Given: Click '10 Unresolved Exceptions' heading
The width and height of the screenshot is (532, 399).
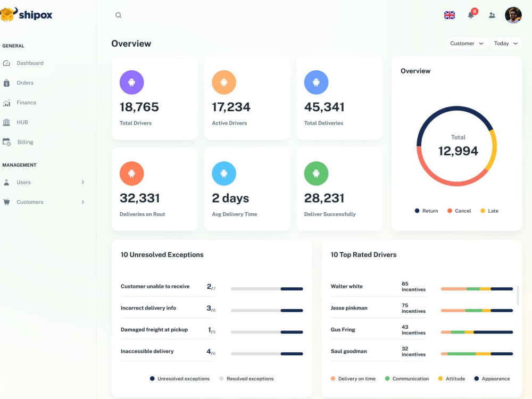Looking at the screenshot, I should pyautogui.click(x=162, y=254).
